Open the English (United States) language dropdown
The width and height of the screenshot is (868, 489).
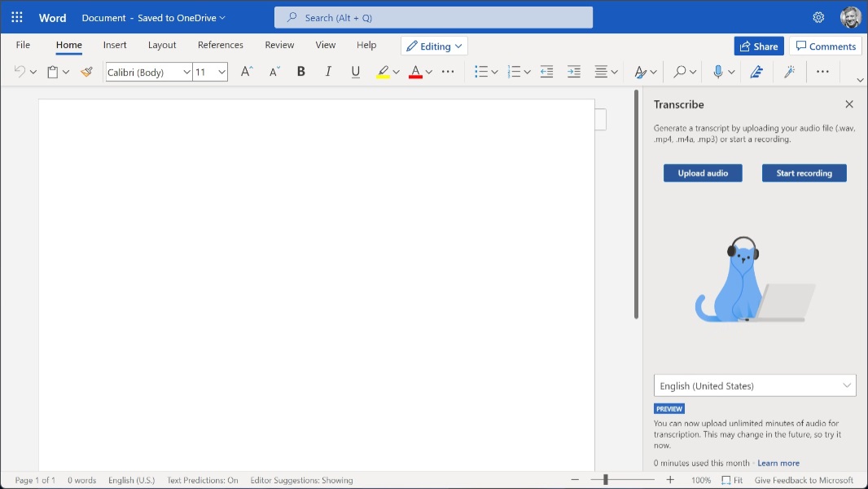(x=755, y=385)
